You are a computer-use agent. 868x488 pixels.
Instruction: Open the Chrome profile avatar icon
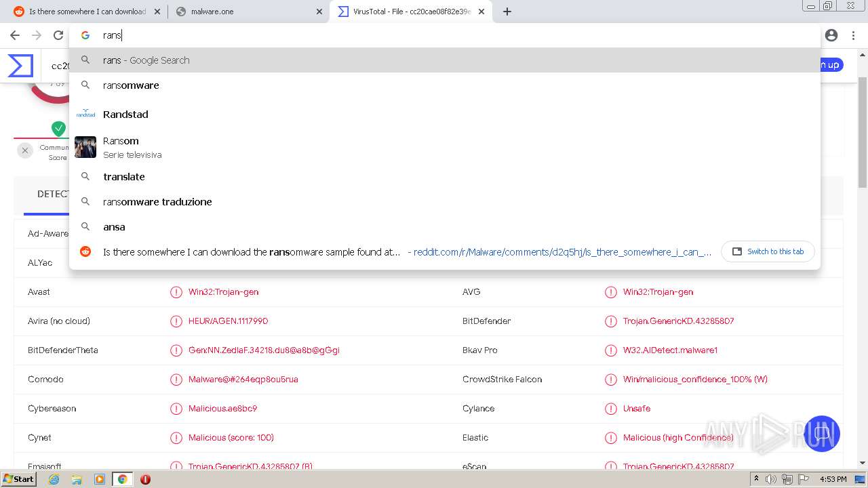coord(831,35)
